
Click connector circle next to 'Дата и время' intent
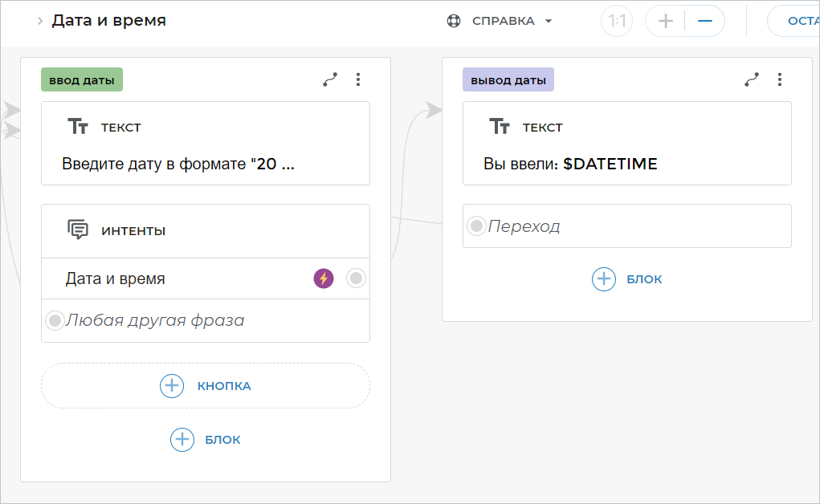coord(356,278)
